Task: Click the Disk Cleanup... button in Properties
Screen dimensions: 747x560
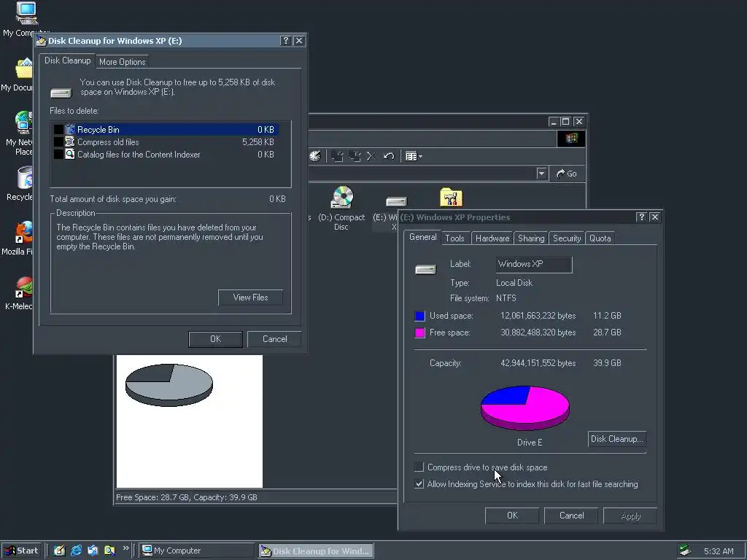Action: [617, 439]
